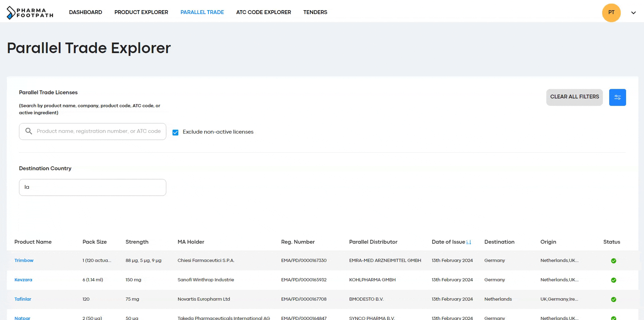Click BMODESTO B.V. distributor cell
The width and height of the screenshot is (644, 320).
366,299
